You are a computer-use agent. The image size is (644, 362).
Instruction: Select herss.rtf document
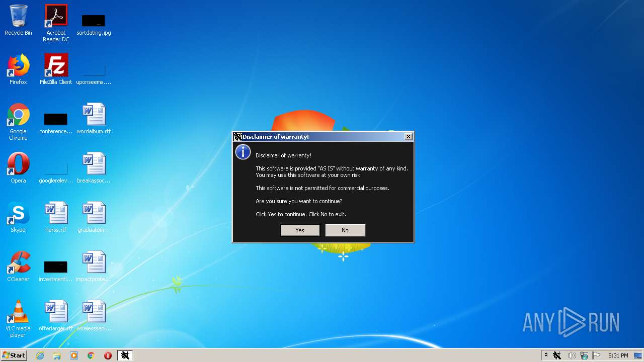tap(56, 217)
